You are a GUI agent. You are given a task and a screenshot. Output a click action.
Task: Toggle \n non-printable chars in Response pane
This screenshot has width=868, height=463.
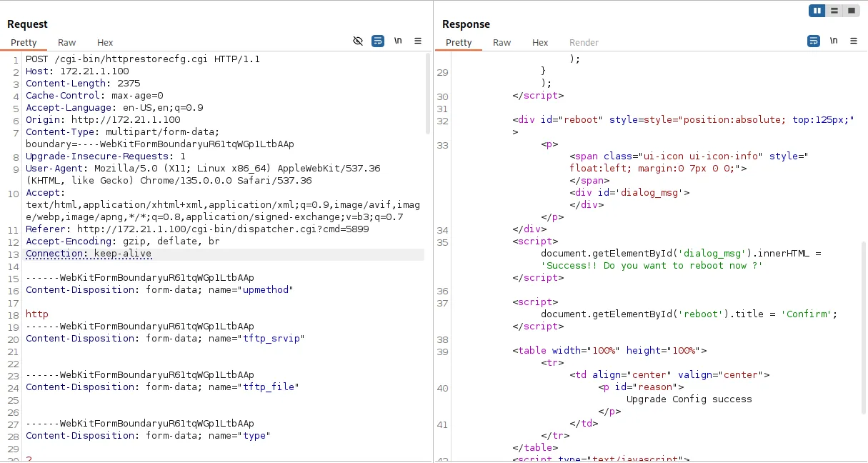tap(834, 41)
